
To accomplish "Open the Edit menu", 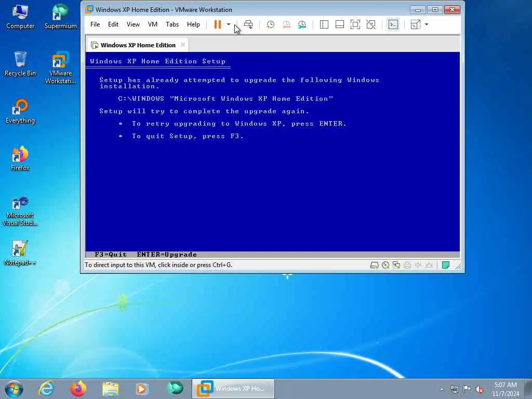I will pos(113,24).
